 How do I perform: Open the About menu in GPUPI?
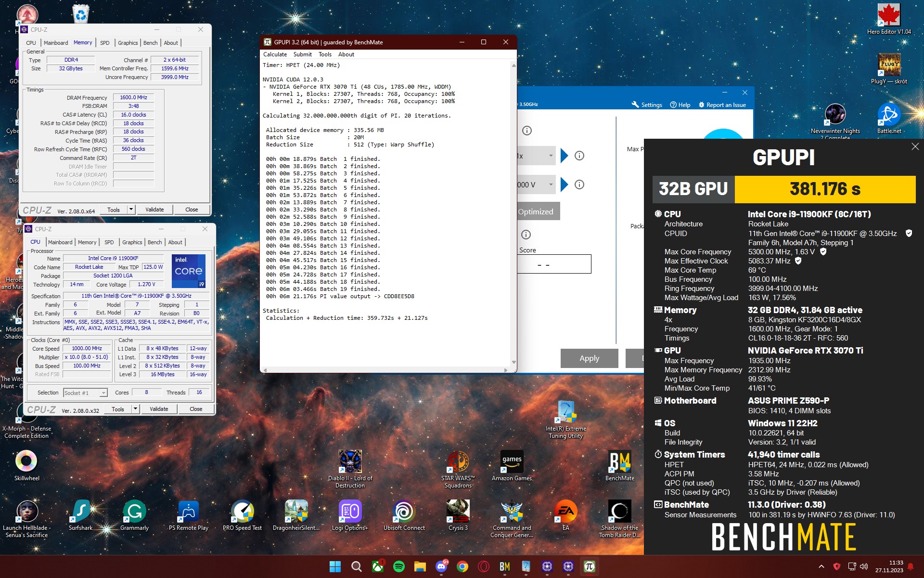click(x=346, y=54)
